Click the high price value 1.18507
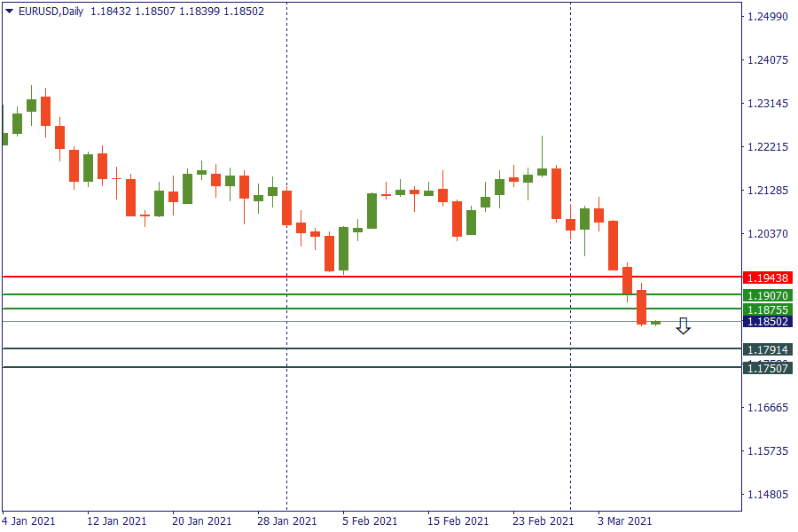This screenshot has height=532, width=798. (x=154, y=12)
